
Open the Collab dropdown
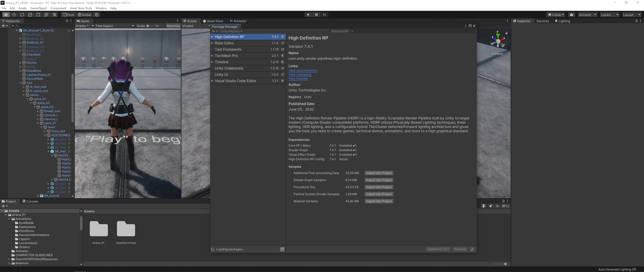pyautogui.click(x=556, y=15)
